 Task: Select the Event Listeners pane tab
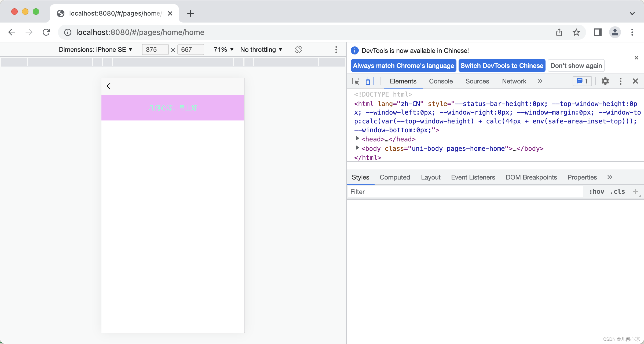[x=473, y=177]
